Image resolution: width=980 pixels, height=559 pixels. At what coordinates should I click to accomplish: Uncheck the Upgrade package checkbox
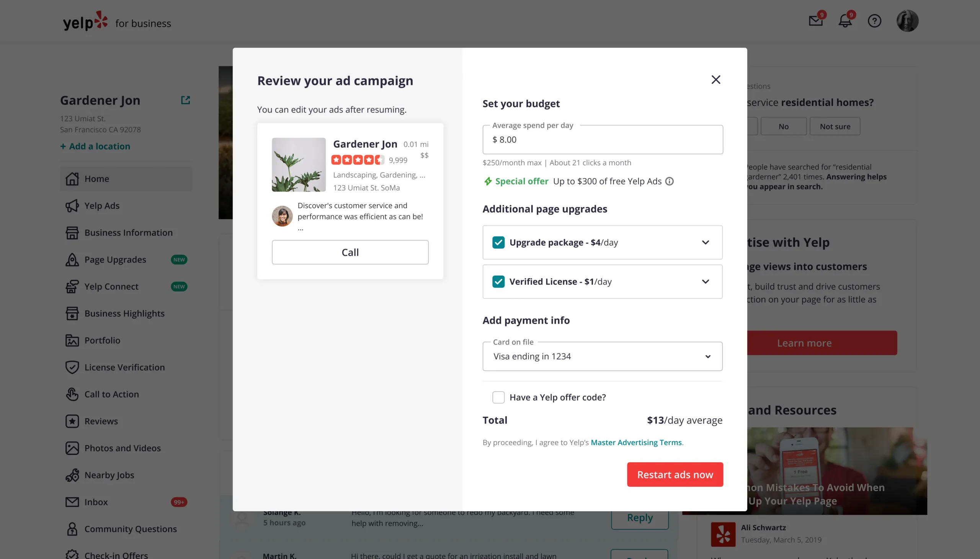pyautogui.click(x=498, y=243)
